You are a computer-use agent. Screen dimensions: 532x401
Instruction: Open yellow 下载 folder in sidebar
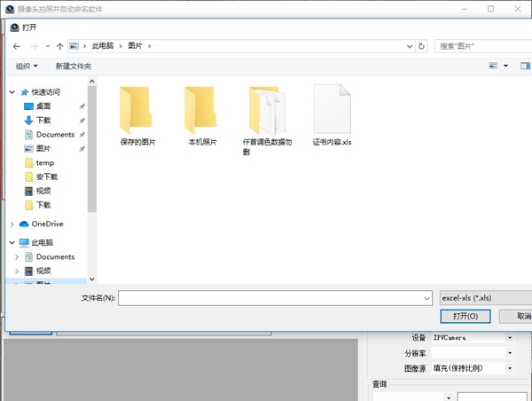[43, 205]
